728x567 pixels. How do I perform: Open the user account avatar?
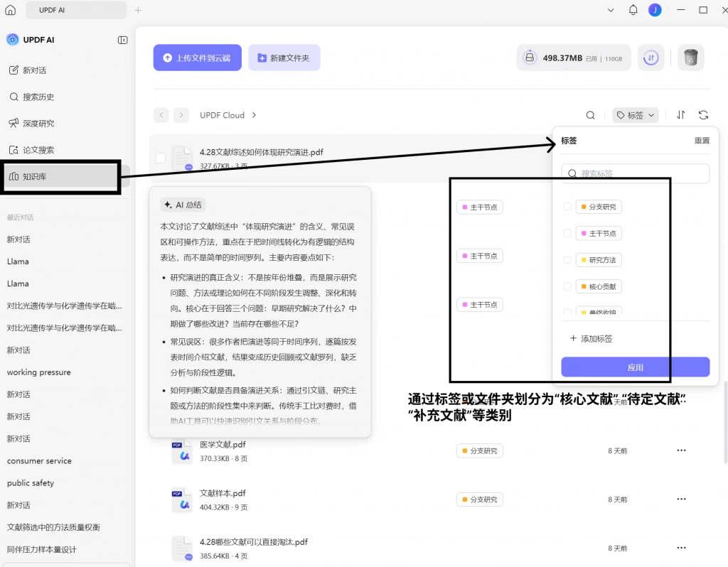[x=655, y=10]
